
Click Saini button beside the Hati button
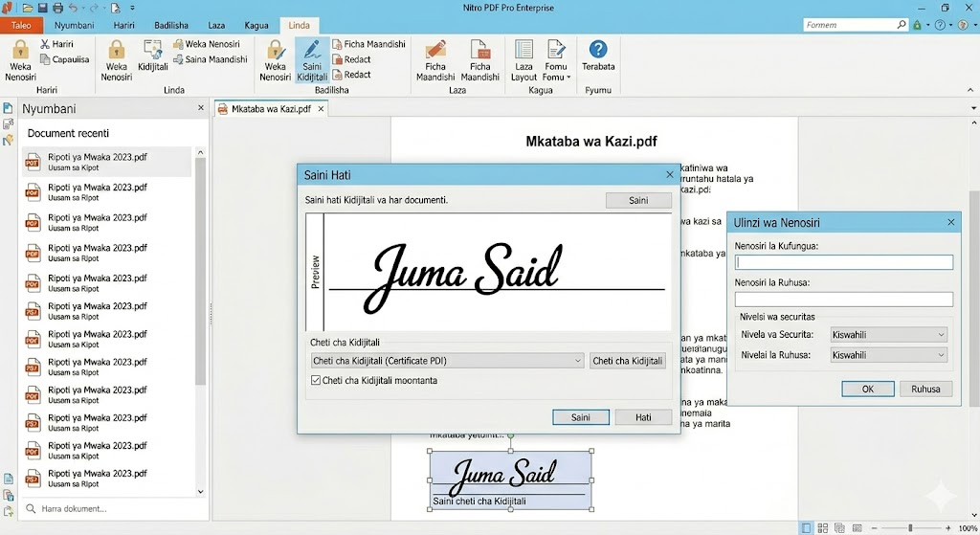click(x=581, y=417)
